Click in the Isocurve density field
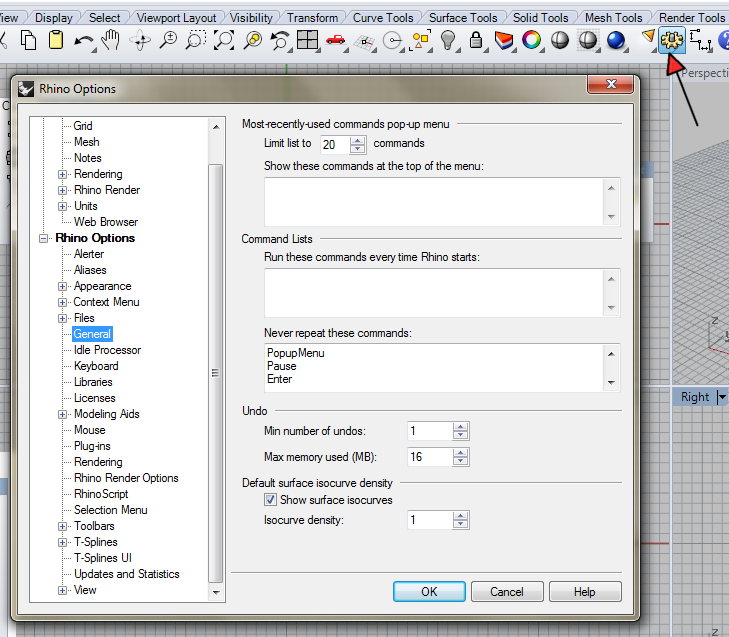The width and height of the screenshot is (729, 637). (x=429, y=520)
